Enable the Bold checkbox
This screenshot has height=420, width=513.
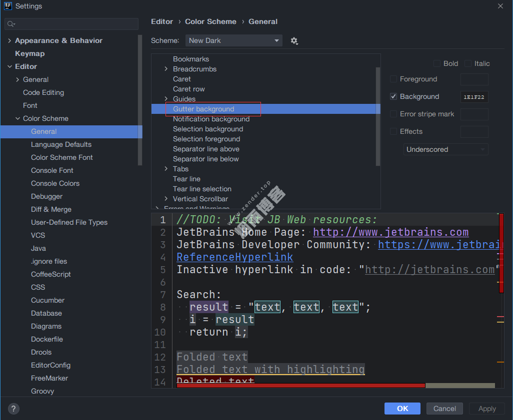(x=437, y=63)
